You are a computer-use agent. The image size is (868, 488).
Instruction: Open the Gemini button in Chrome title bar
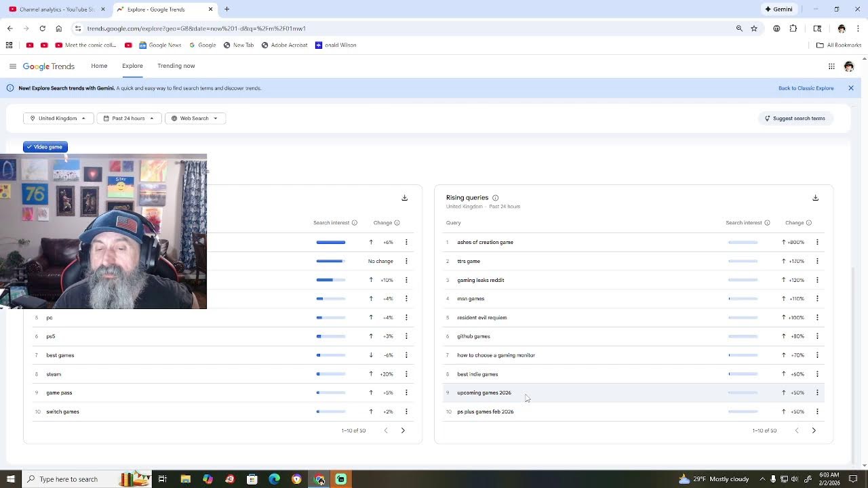tap(778, 9)
